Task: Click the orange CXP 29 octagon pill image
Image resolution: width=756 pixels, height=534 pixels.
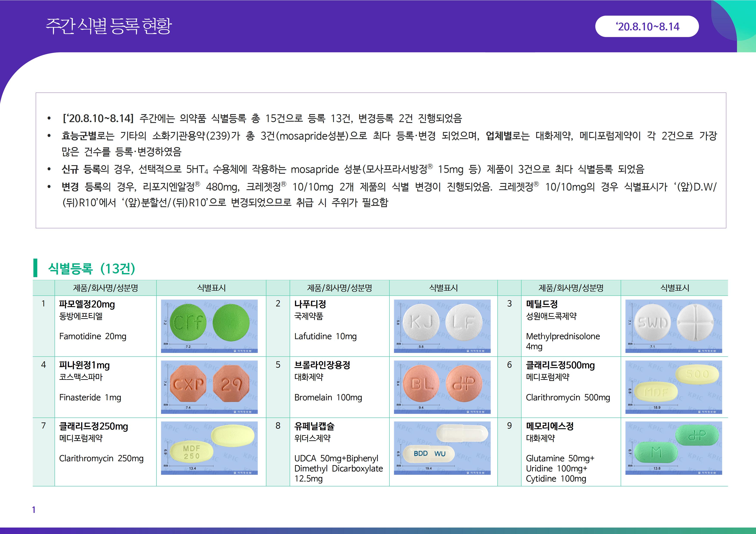Action: (209, 387)
